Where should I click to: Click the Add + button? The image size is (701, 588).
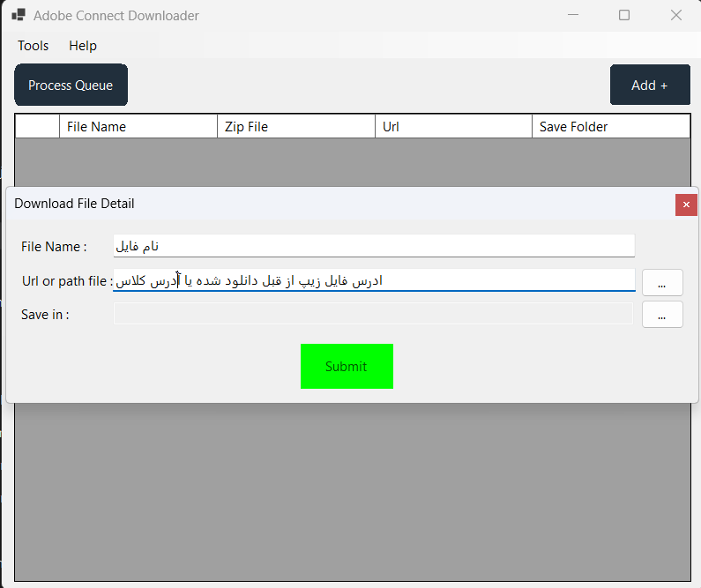(650, 85)
